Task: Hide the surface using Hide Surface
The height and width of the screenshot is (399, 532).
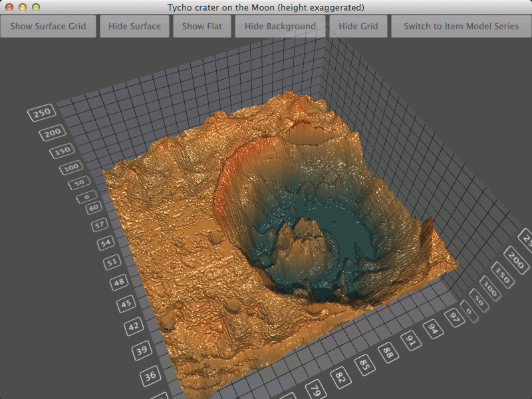Action: pos(134,27)
